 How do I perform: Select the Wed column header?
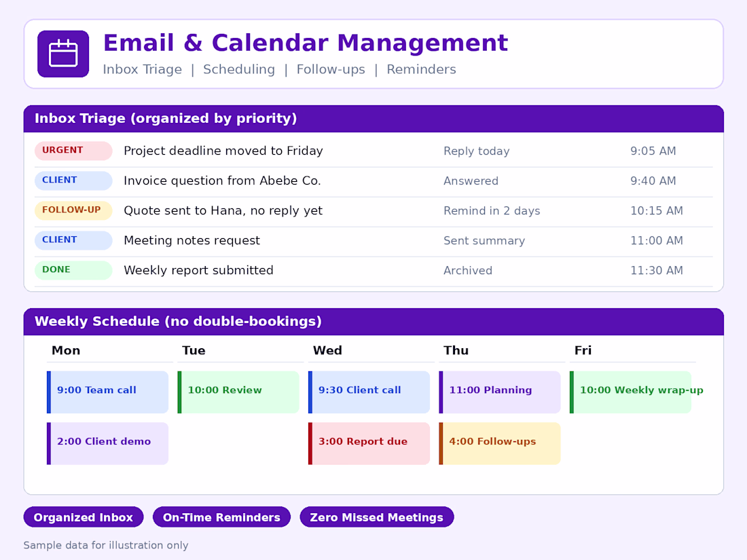point(327,350)
